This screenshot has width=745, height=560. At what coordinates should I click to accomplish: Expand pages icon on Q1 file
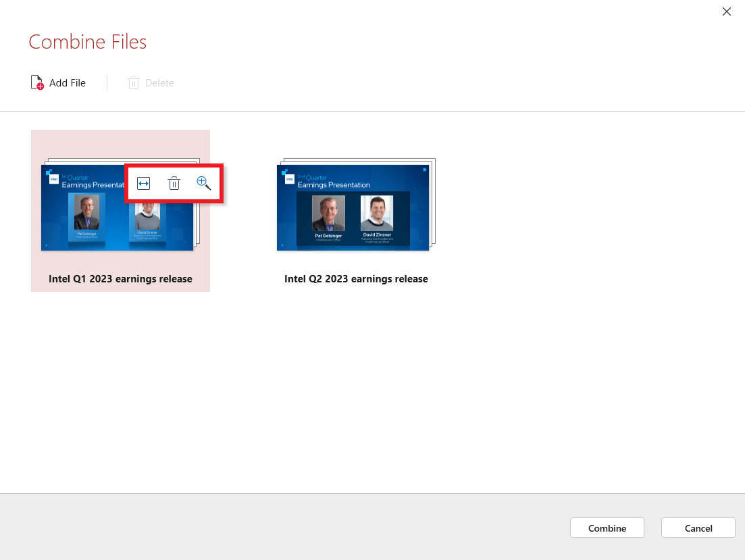[x=143, y=183]
